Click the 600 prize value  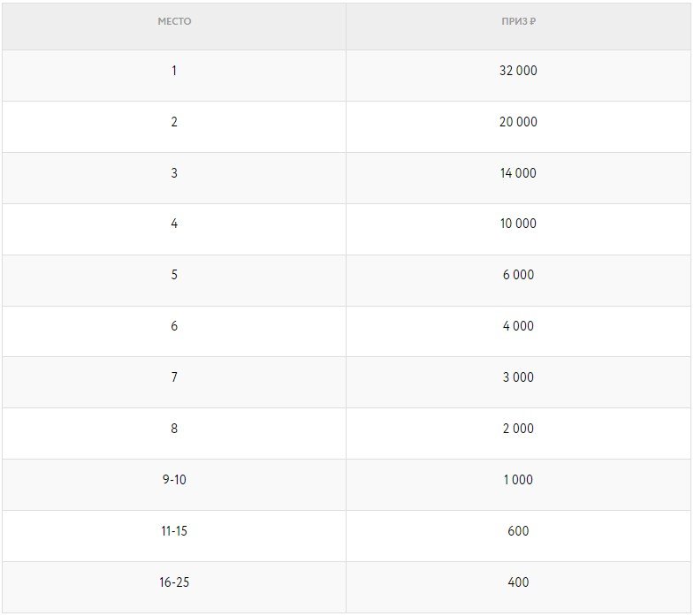click(518, 531)
